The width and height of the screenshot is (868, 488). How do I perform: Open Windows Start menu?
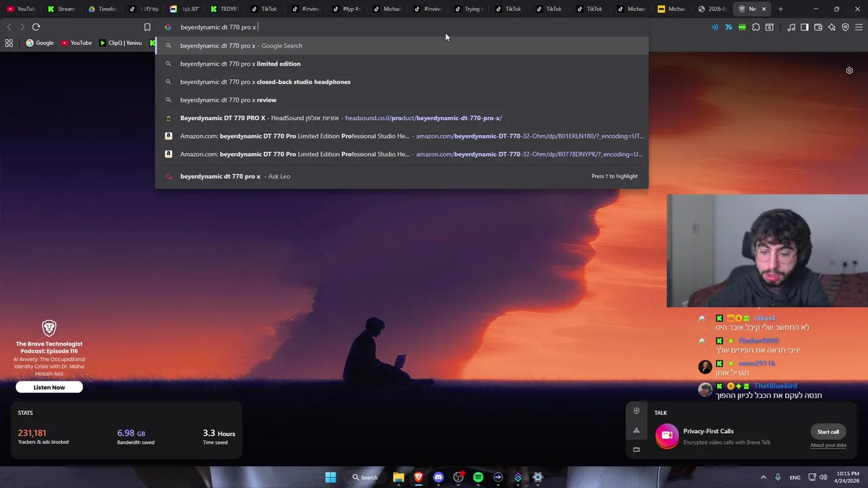pyautogui.click(x=330, y=477)
